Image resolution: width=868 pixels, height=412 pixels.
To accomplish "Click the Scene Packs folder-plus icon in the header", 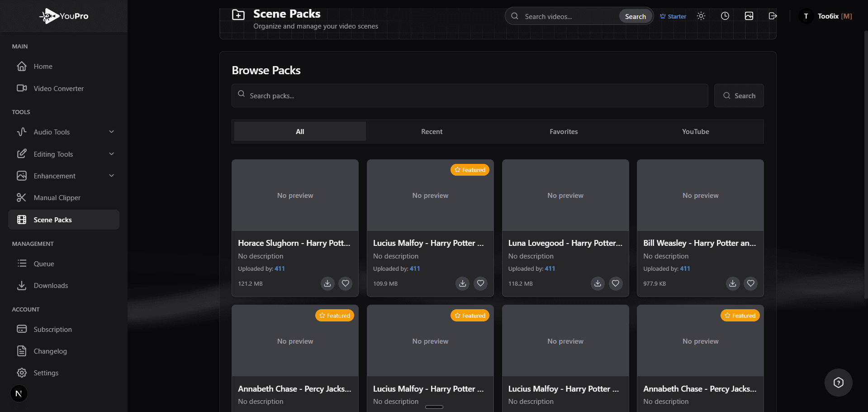I will (x=238, y=15).
